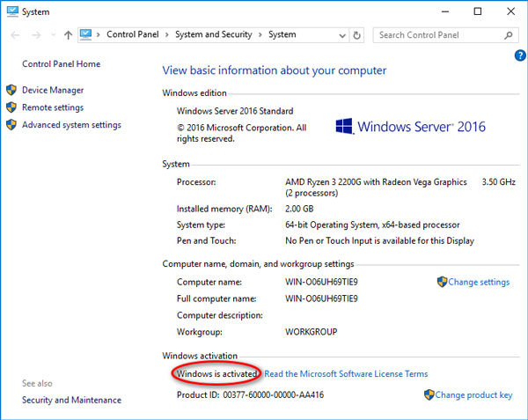Image resolution: width=528 pixels, height=420 pixels.
Task: Select the System and Security breadcrumb
Action: click(213, 35)
